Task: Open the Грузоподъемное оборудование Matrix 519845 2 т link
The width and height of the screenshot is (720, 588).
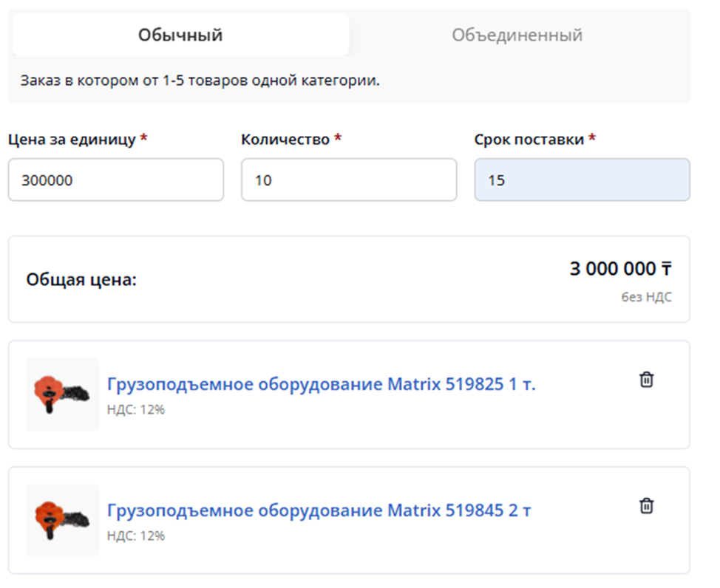Action: point(319,510)
